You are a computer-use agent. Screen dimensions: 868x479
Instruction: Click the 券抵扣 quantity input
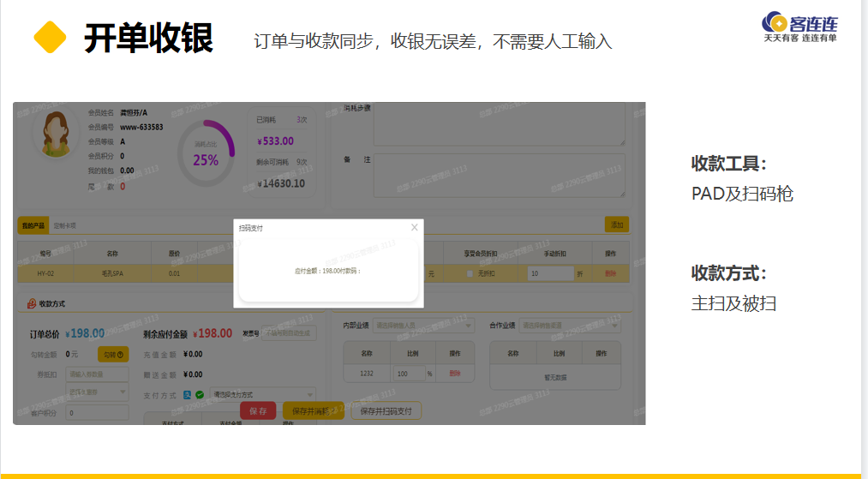click(97, 374)
